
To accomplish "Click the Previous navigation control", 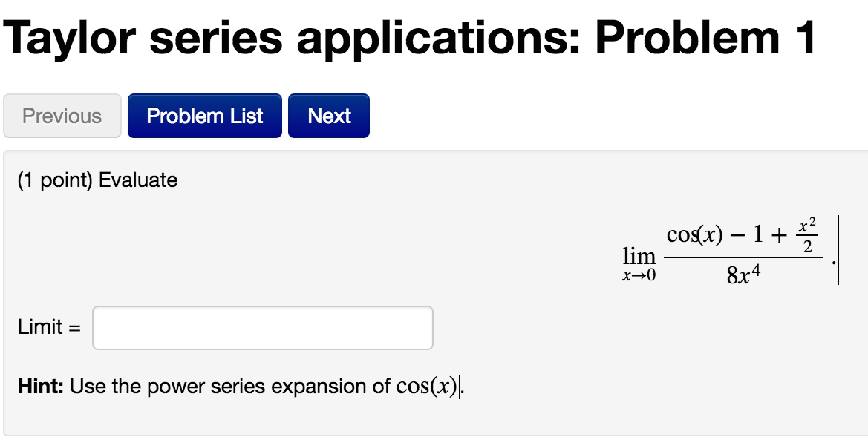I will (x=62, y=116).
